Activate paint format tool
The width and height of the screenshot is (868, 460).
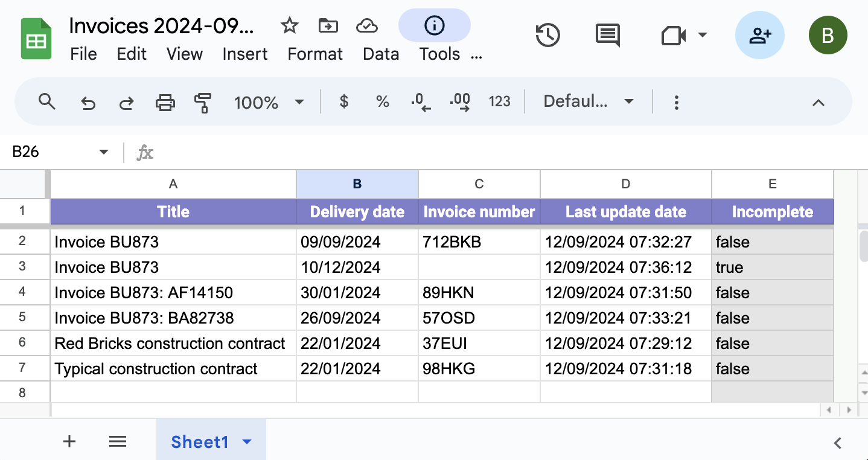pyautogui.click(x=203, y=103)
